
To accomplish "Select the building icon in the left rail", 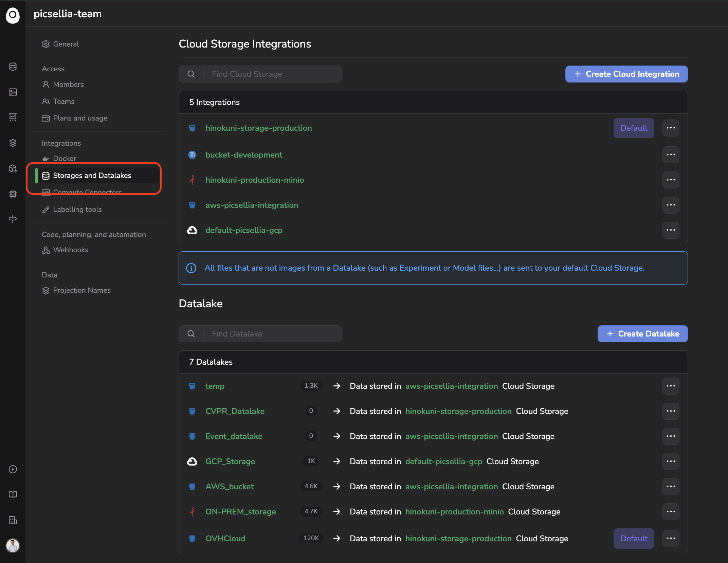I will [x=13, y=520].
